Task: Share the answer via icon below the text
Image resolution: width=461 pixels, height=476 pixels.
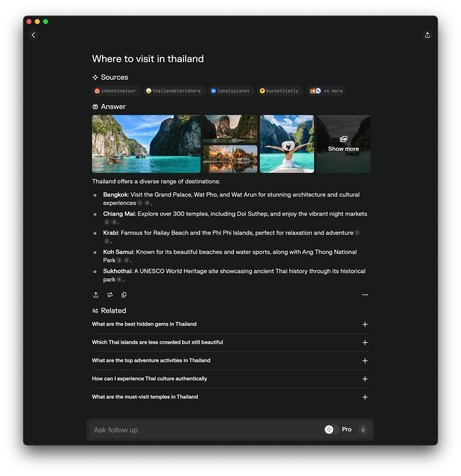Action: [x=96, y=295]
